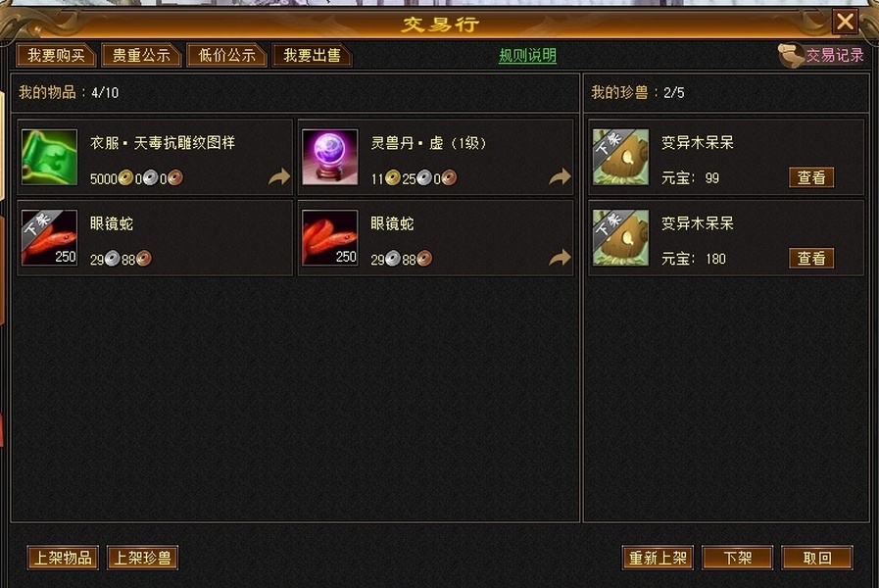879x588 pixels.
Task: Click the purple spirit beast orb icon
Action: tap(329, 157)
